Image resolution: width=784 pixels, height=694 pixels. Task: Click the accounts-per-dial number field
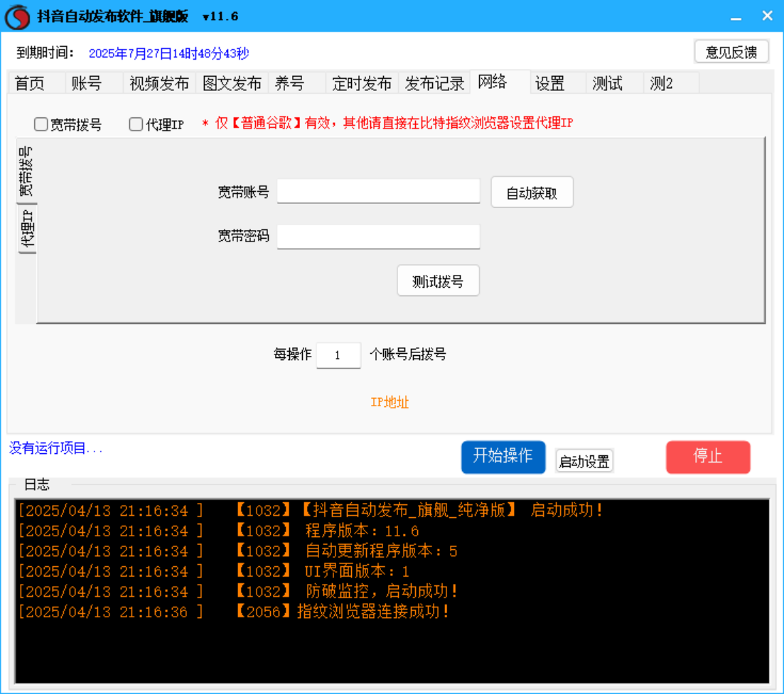pos(338,355)
